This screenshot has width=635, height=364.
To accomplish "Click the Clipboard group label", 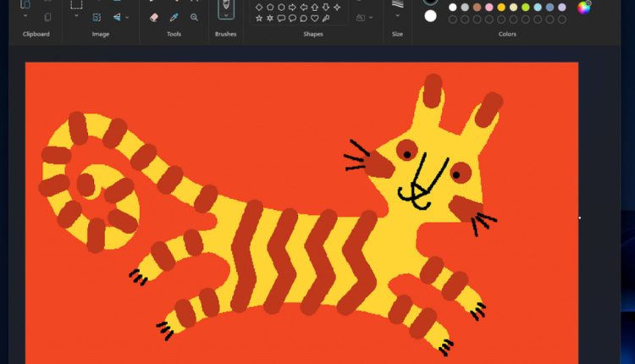I will click(36, 34).
